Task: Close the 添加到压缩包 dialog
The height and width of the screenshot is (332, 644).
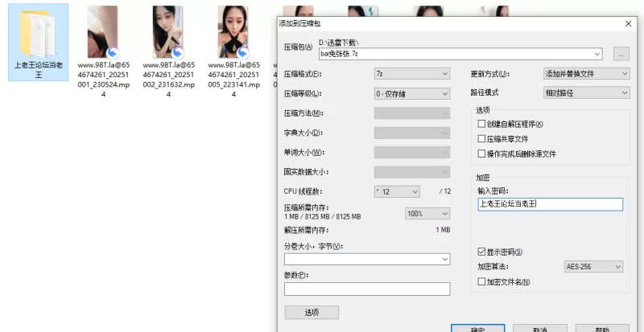Action: tap(627, 24)
